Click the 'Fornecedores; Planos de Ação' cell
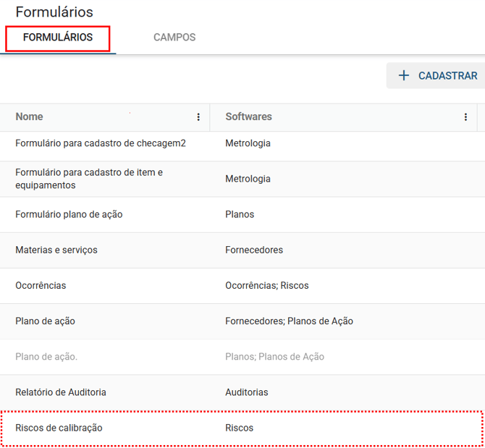 [289, 321]
